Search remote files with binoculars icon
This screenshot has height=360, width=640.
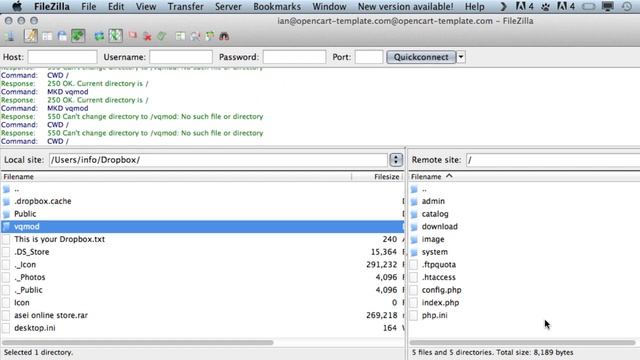(224, 36)
